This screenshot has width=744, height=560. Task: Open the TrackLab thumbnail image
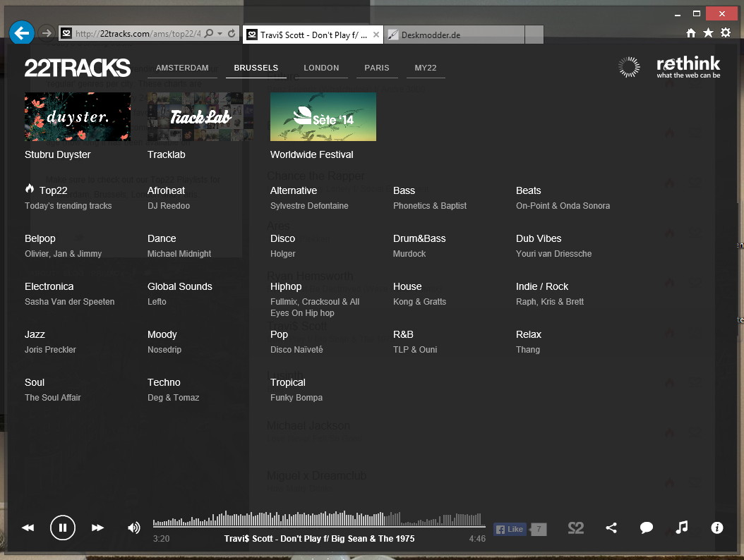coord(200,116)
